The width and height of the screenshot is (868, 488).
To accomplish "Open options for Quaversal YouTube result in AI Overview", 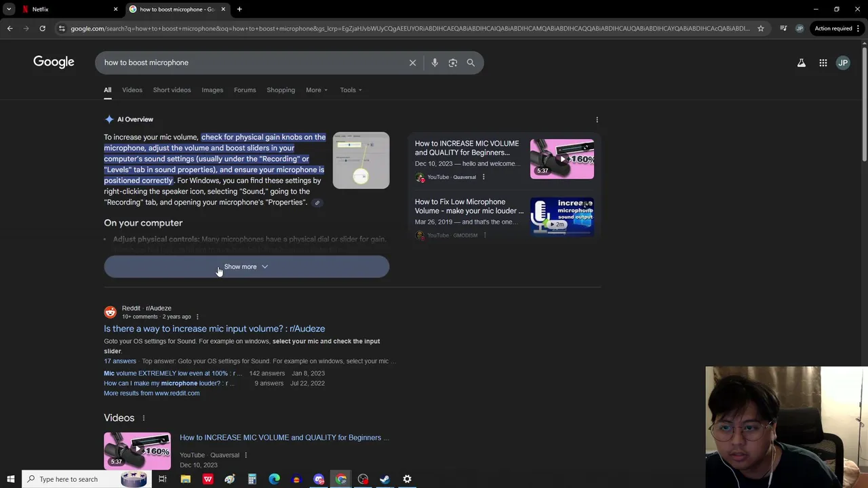I will click(484, 177).
